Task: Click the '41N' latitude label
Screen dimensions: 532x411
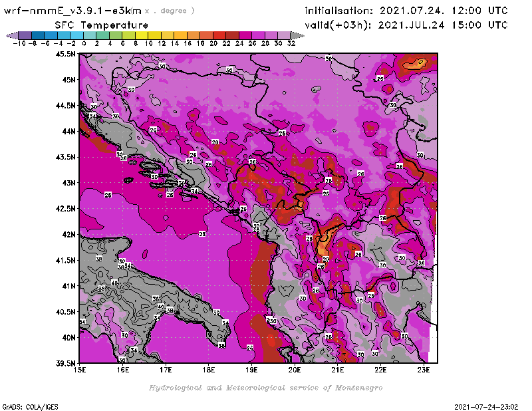Action: pos(68,286)
